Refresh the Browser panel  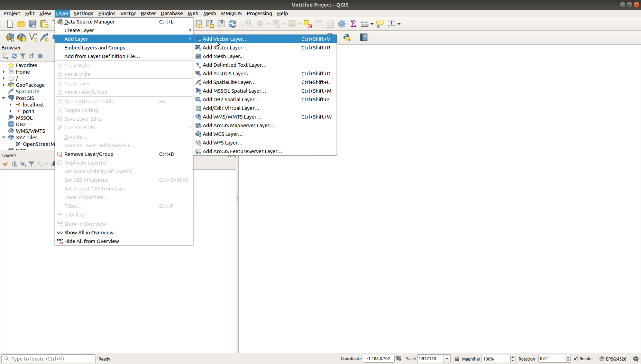click(14, 56)
